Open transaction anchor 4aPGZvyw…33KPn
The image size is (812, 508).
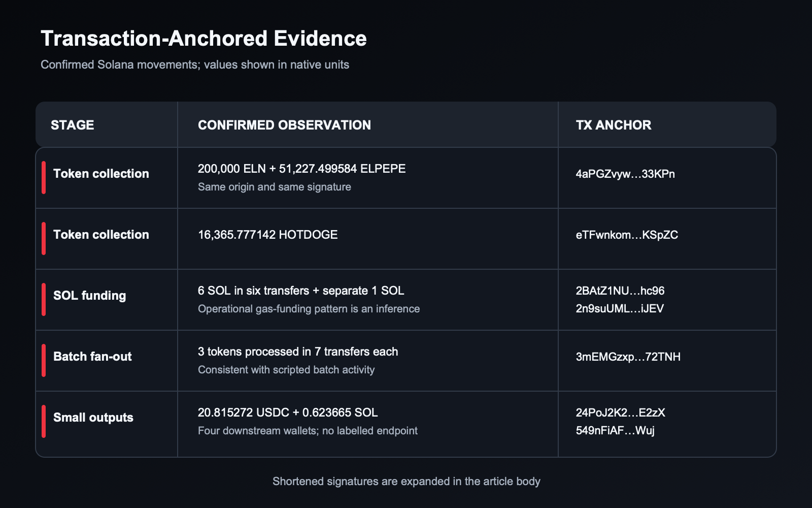tap(625, 174)
